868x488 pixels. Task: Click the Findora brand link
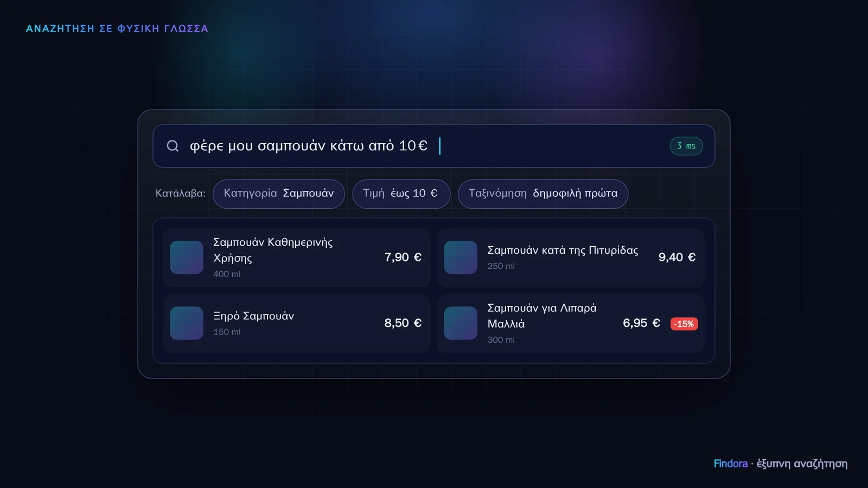coord(731,464)
